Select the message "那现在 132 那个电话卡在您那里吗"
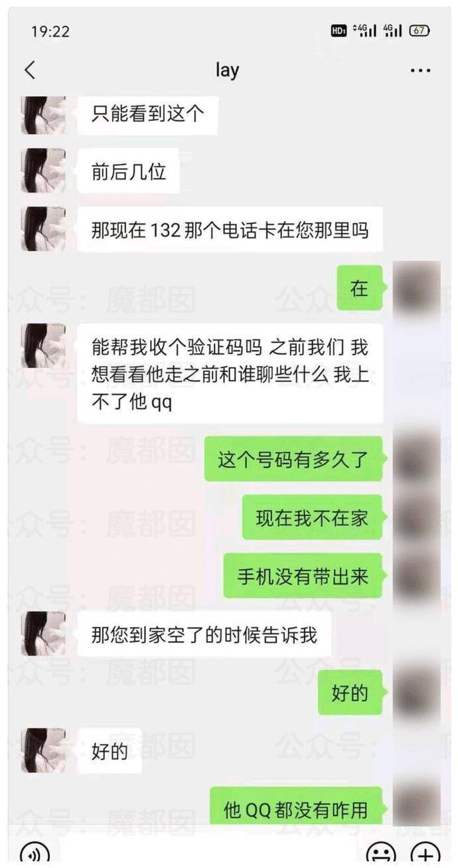Screen dimensions: 458x868 pyautogui.click(x=230, y=230)
